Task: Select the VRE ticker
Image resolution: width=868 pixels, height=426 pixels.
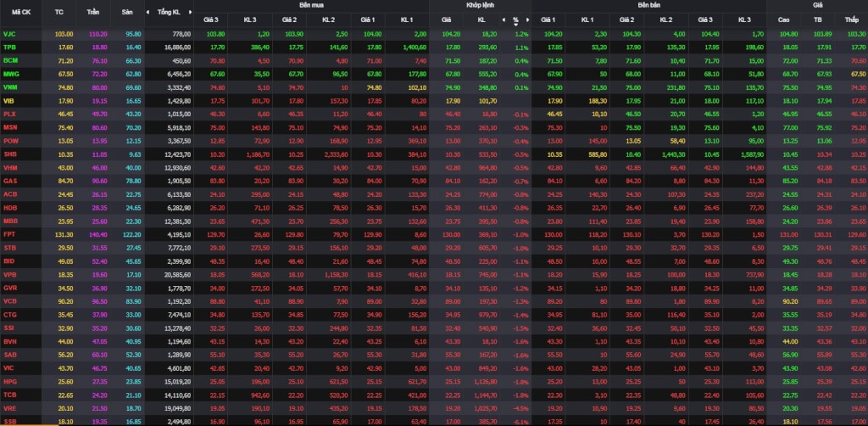Action: (x=9, y=407)
